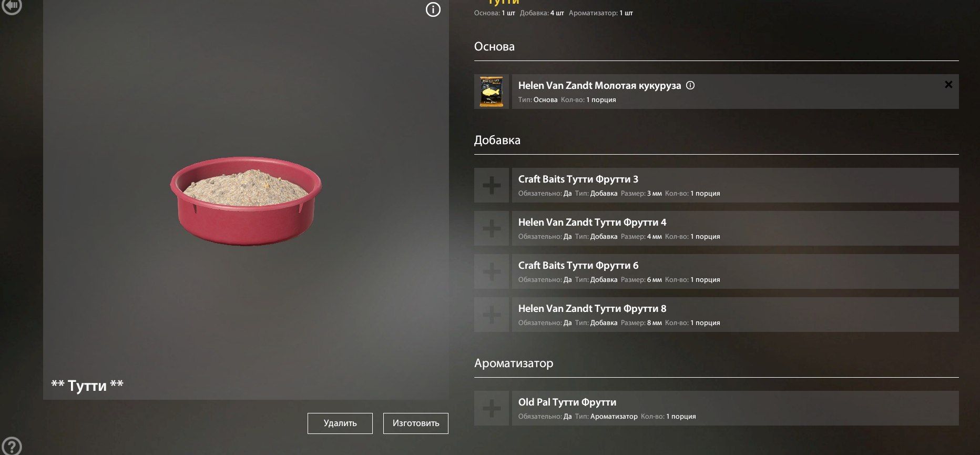
Task: Click the red bait bowl preview
Action: pyautogui.click(x=246, y=201)
